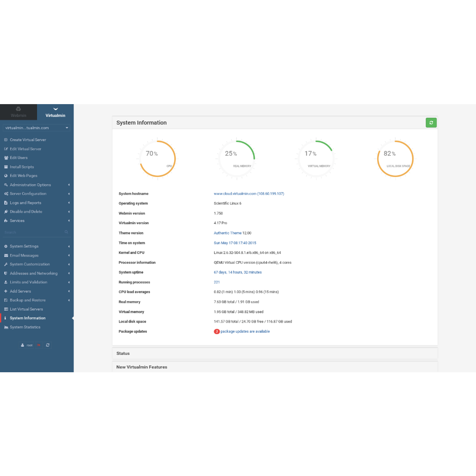Open the root user button

[x=27, y=345]
